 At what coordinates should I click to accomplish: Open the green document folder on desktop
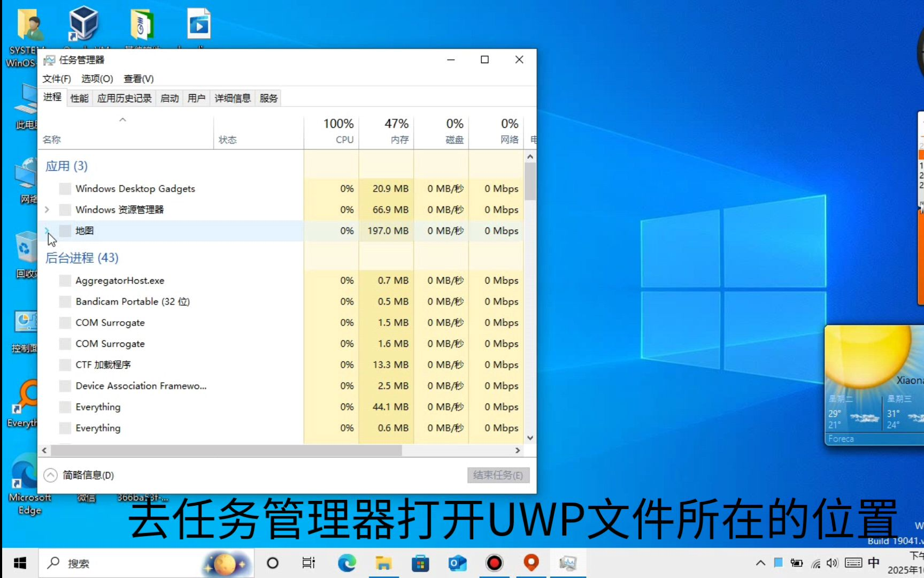[142, 25]
